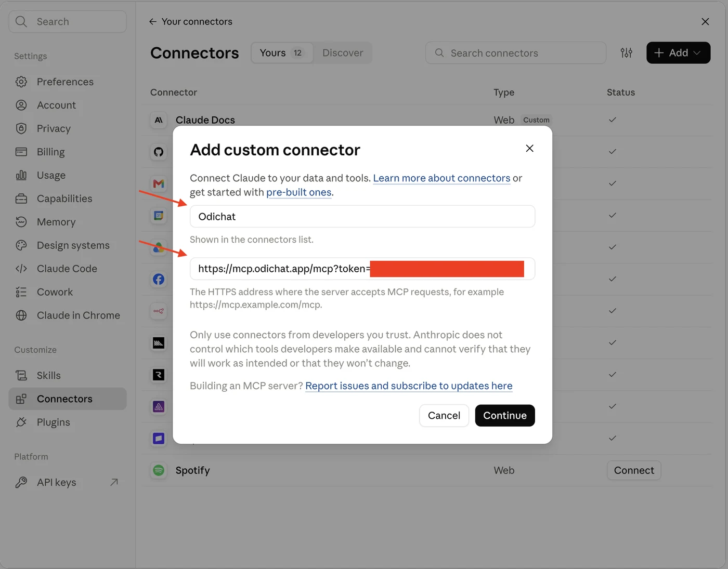Image resolution: width=728 pixels, height=569 pixels.
Task: Click the connector name field containing Odichat
Action: point(362,216)
